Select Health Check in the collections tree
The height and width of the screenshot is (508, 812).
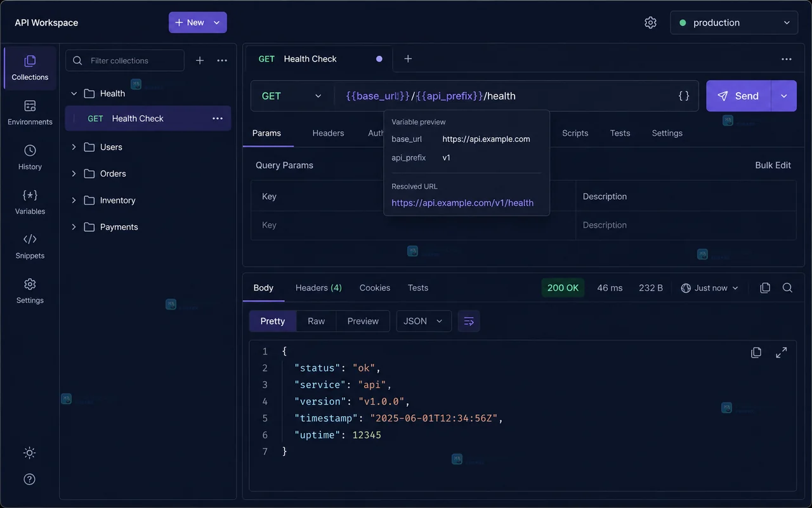(x=148, y=119)
